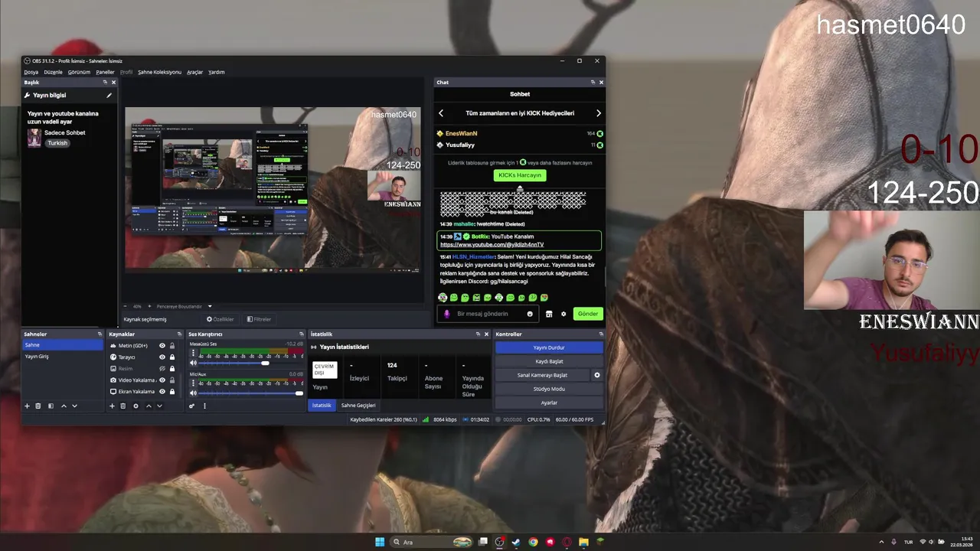Click the Özellikler source properties button
Viewport: 980px width, 551px height.
[220, 319]
